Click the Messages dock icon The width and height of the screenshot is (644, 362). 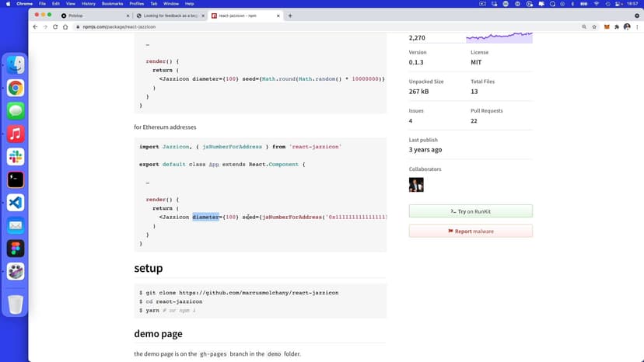click(x=16, y=110)
